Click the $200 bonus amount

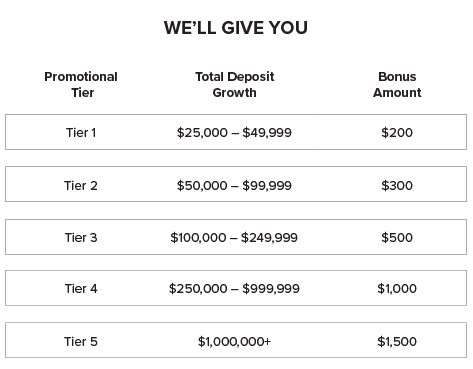coord(397,133)
